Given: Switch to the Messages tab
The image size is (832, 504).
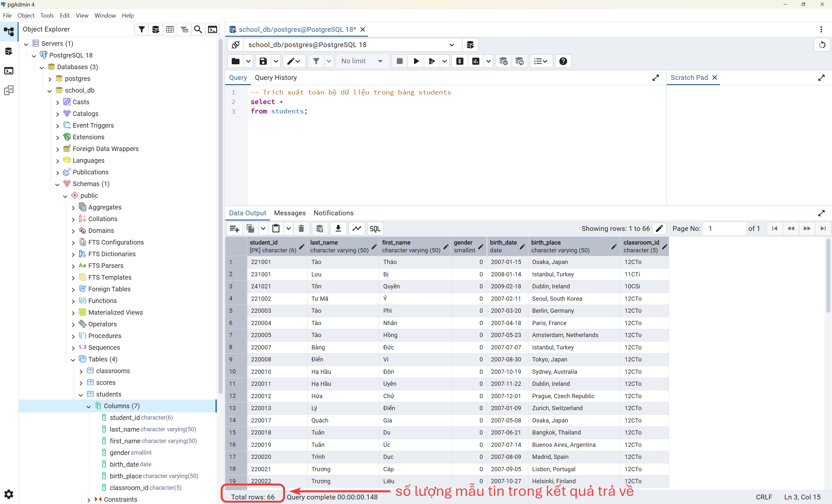Looking at the screenshot, I should (289, 213).
